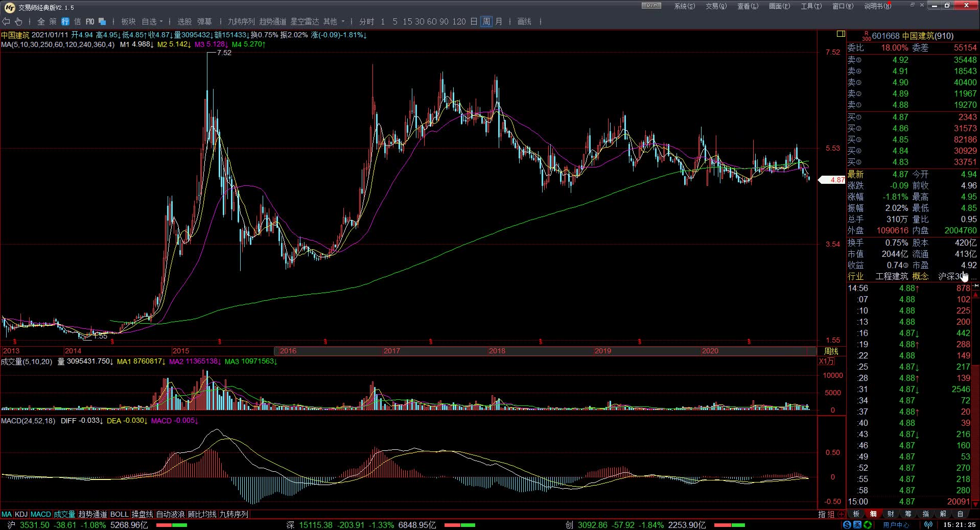Toggle the 操盘线 indicator tab
The height and width of the screenshot is (530, 980).
click(142, 514)
